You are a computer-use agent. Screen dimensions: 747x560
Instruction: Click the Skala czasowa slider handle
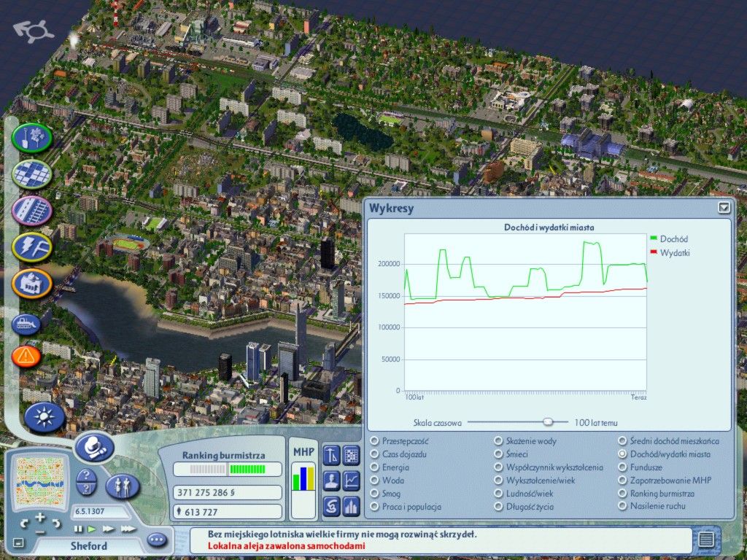click(x=548, y=422)
